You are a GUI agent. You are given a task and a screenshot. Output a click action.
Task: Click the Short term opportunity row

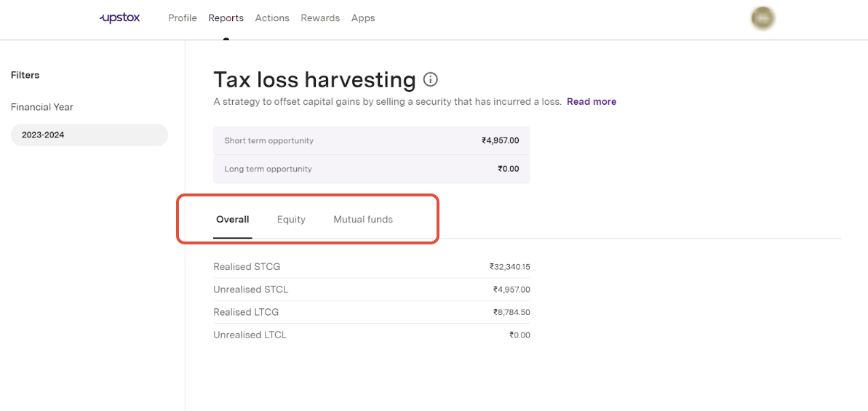tap(371, 140)
